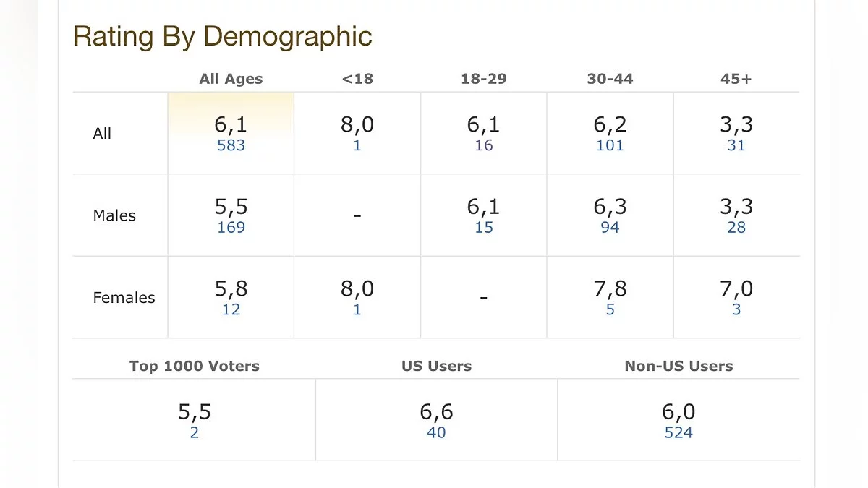Click the Males row label
The height and width of the screenshot is (488, 868).
click(114, 215)
